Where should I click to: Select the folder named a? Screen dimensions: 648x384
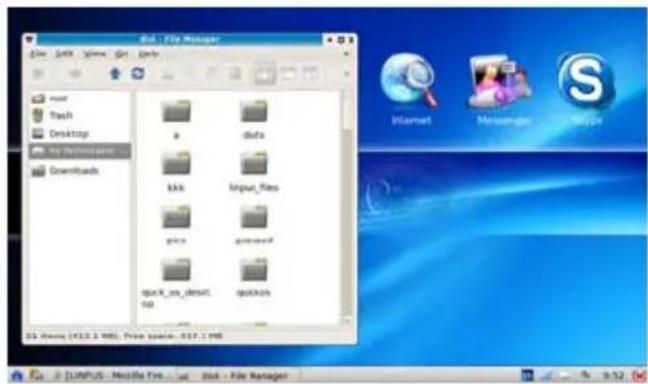(x=176, y=119)
